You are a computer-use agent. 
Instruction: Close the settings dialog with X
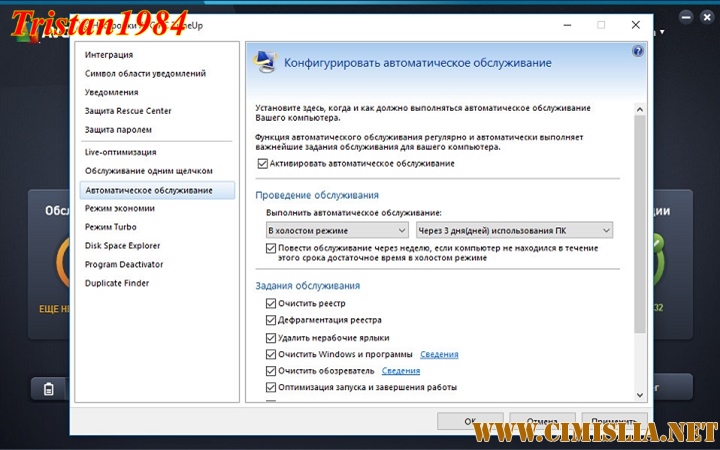(x=636, y=25)
